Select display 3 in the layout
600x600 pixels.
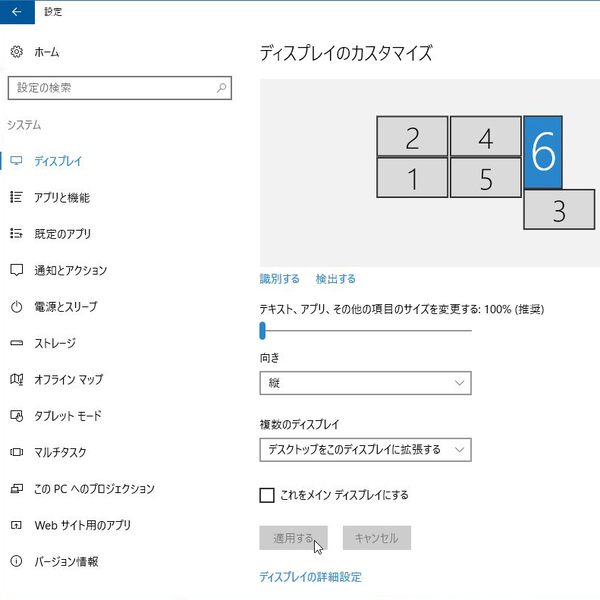coord(559,210)
